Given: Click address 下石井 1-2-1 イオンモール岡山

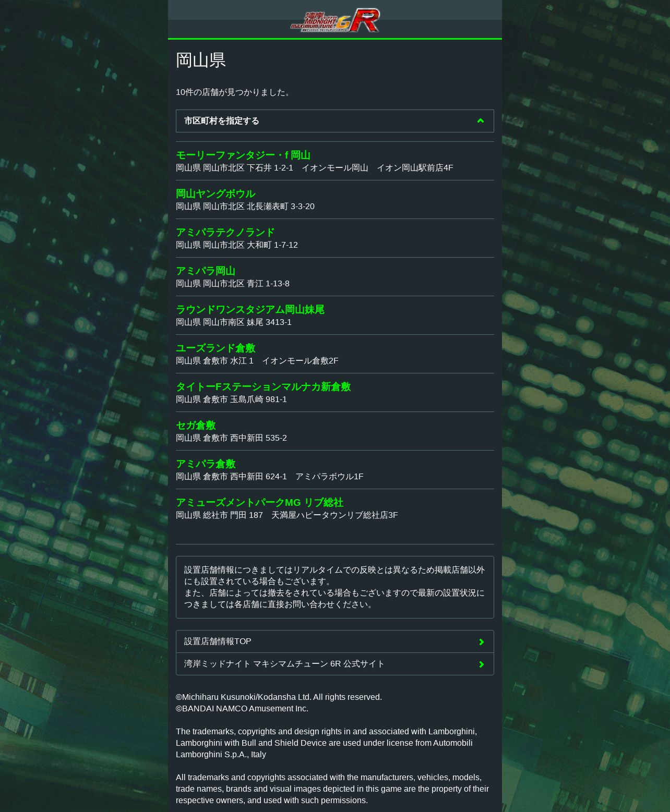Looking at the screenshot, I should point(315,168).
